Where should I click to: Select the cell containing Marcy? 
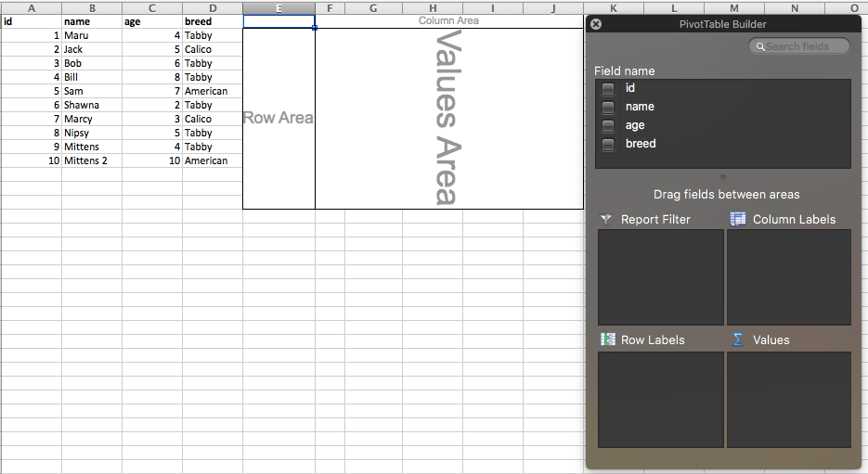(x=92, y=119)
